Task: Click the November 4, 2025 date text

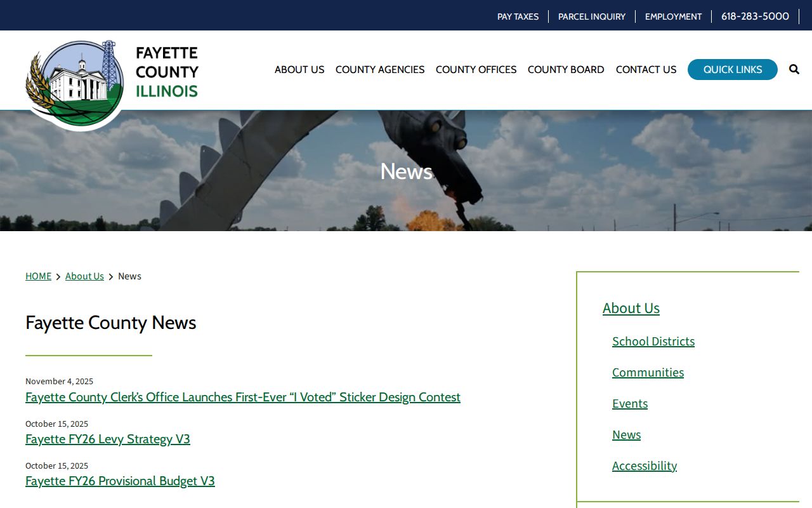Action: click(59, 381)
